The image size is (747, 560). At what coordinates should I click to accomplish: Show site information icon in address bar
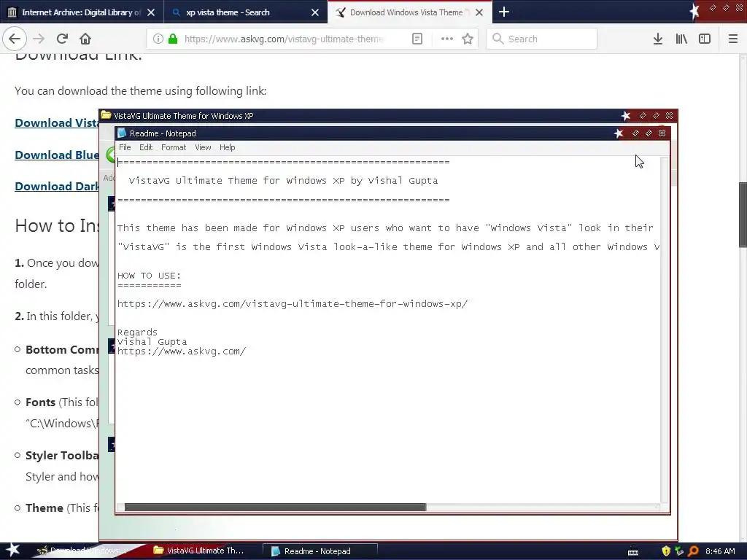158,39
